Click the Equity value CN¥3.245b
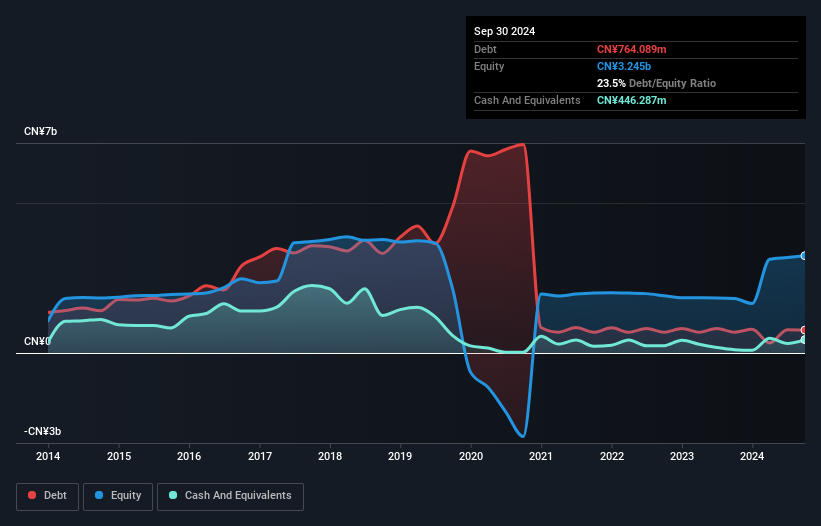 tap(624, 66)
